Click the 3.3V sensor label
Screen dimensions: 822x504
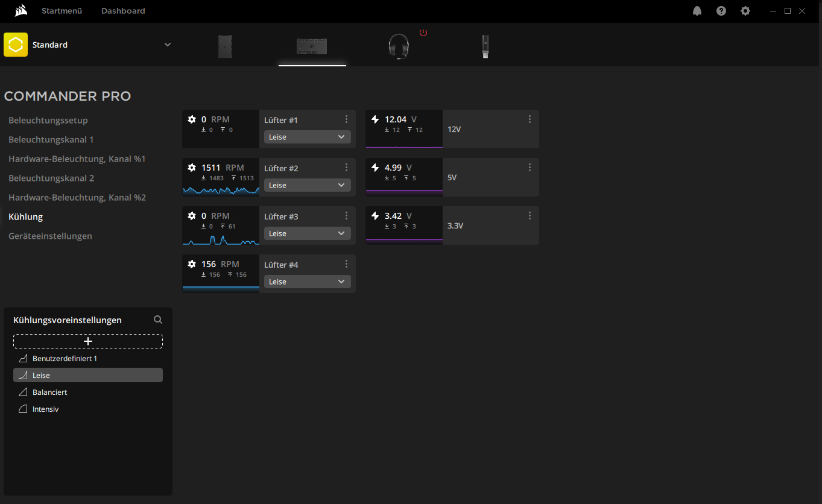[x=455, y=225]
